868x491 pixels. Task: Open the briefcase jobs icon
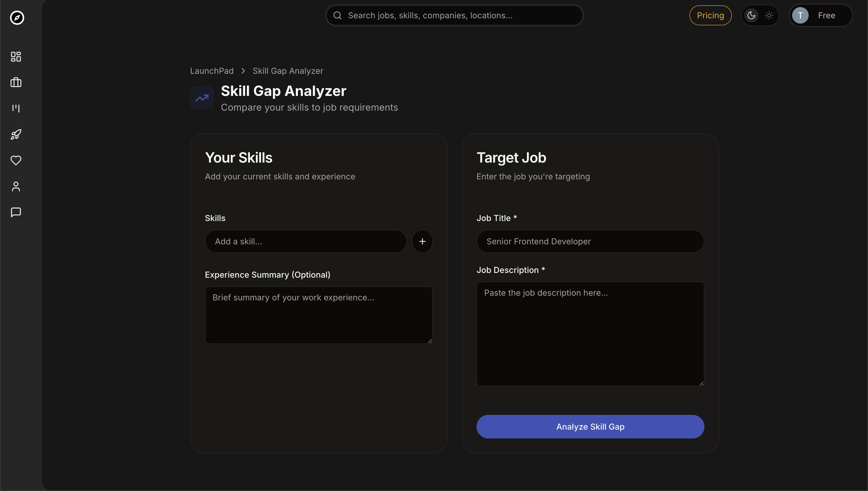[x=16, y=82]
